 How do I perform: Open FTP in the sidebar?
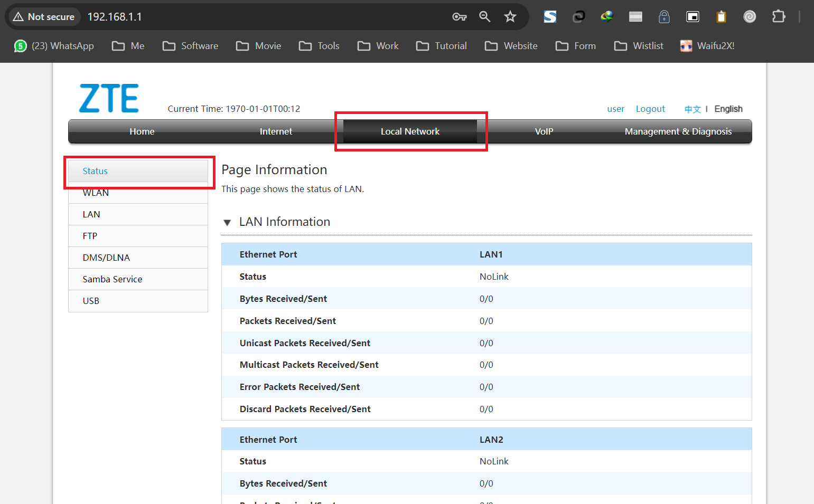(138, 236)
